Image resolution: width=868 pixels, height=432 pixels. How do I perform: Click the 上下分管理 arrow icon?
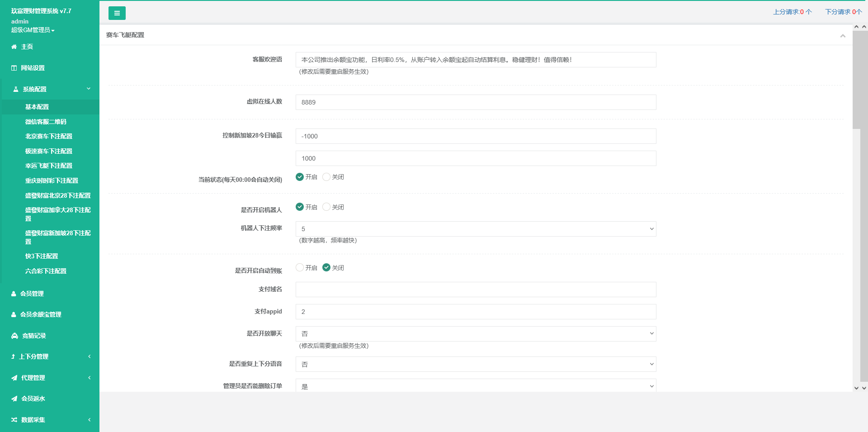[13, 356]
